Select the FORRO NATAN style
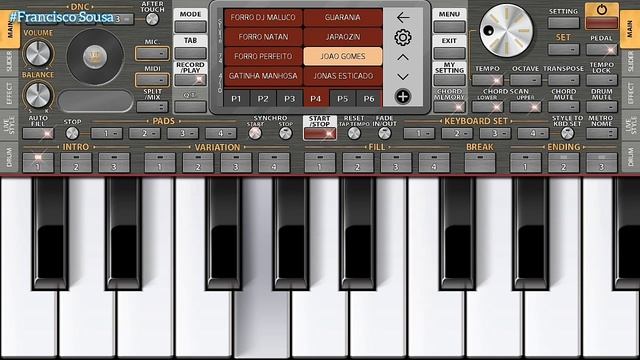Screen dimensions: 640x360 [263, 37]
